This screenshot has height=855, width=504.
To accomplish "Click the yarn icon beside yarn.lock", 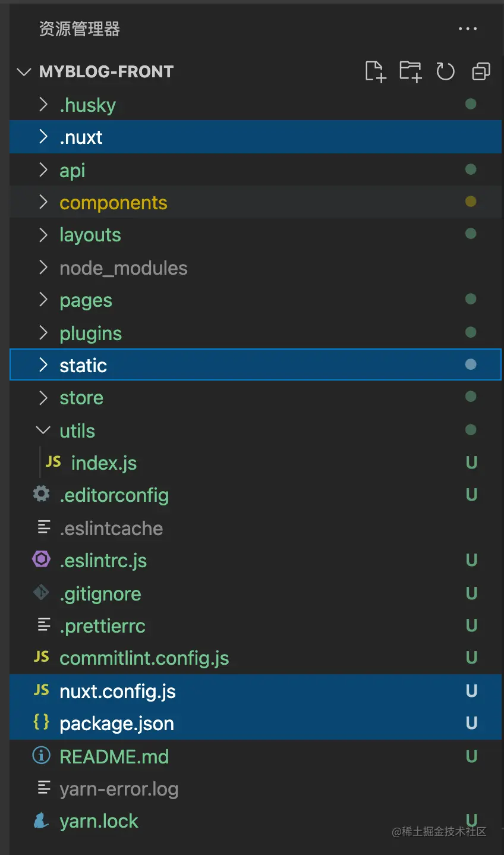I will pos(41,821).
